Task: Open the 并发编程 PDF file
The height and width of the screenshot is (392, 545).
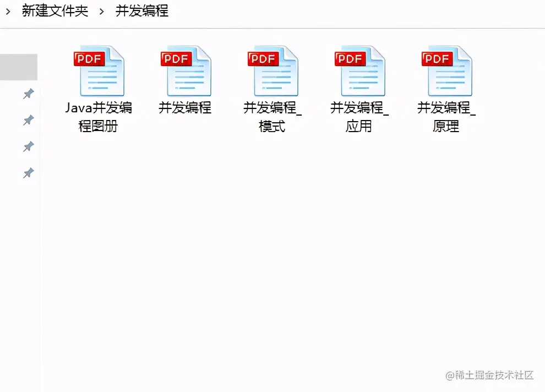Action: (x=186, y=70)
